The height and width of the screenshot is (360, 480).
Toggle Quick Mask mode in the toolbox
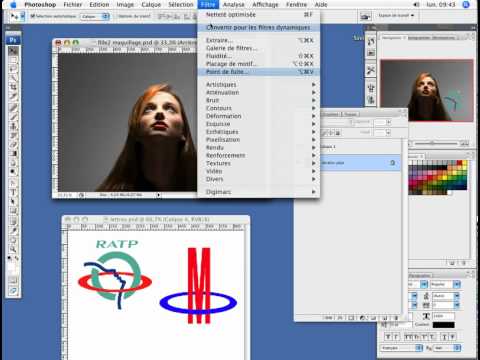click(13, 280)
